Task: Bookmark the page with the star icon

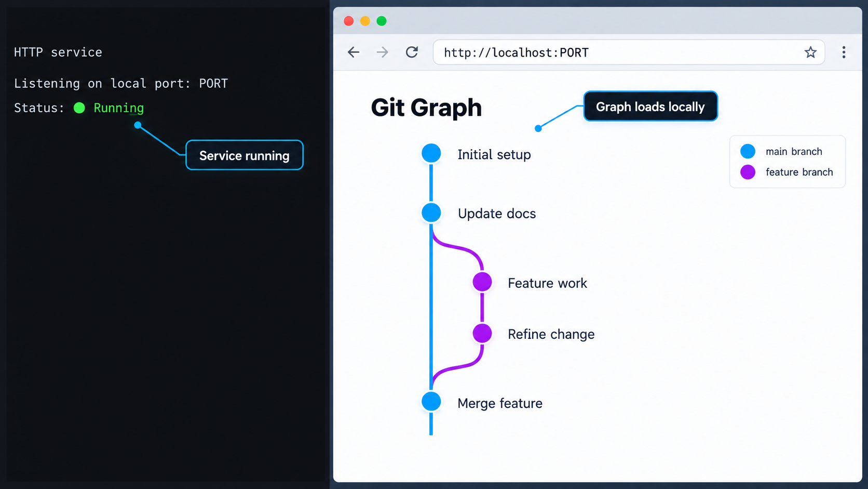Action: (810, 52)
